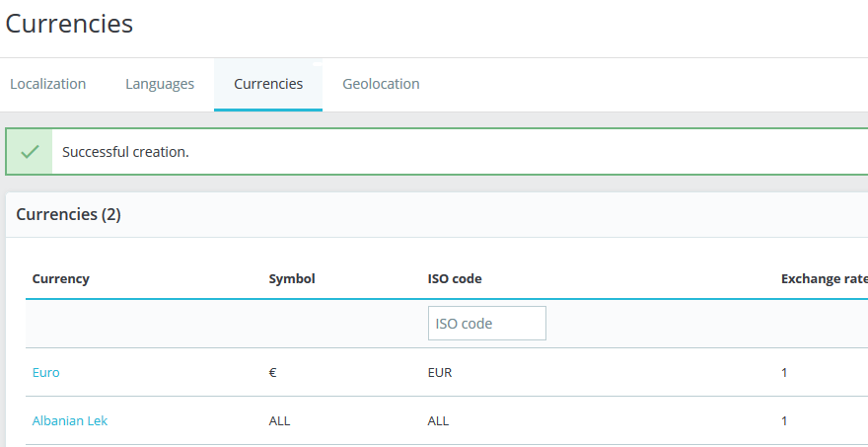This screenshot has height=447, width=868.
Task: Click the ISO code filter field
Action: tap(486, 324)
